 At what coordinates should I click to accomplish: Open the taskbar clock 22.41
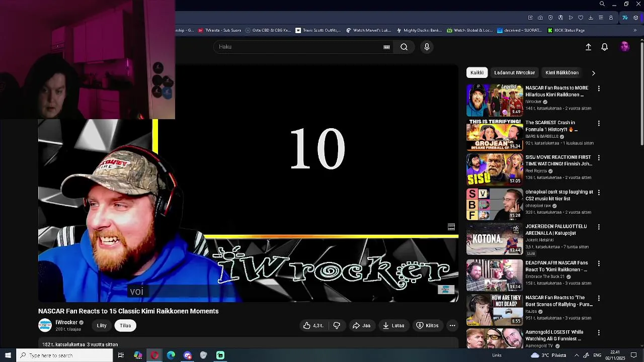point(615,355)
